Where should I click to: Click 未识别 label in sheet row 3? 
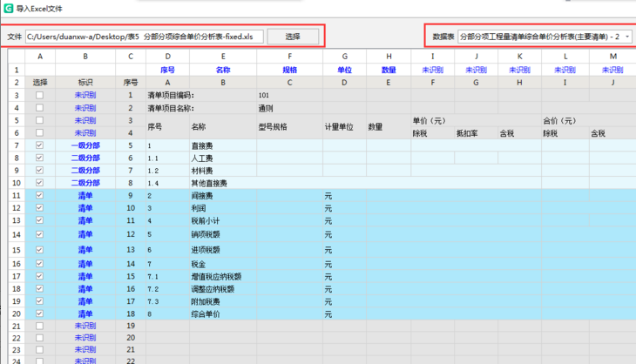pyautogui.click(x=85, y=95)
